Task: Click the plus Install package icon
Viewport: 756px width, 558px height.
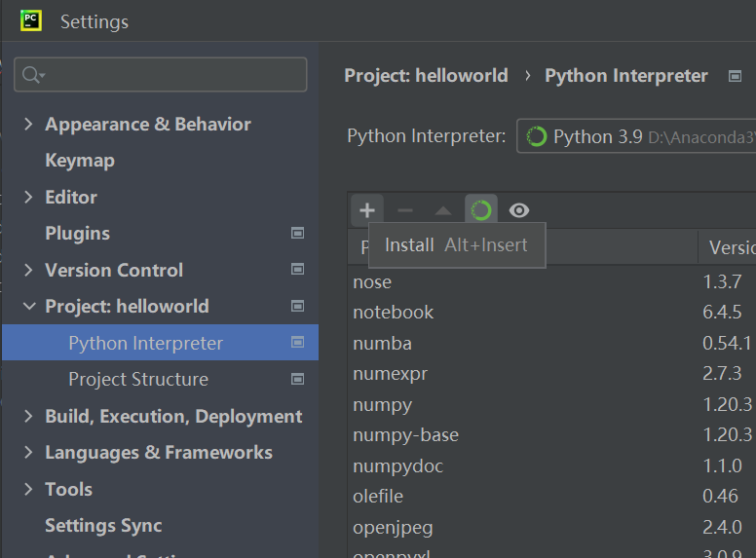Action: [366, 210]
